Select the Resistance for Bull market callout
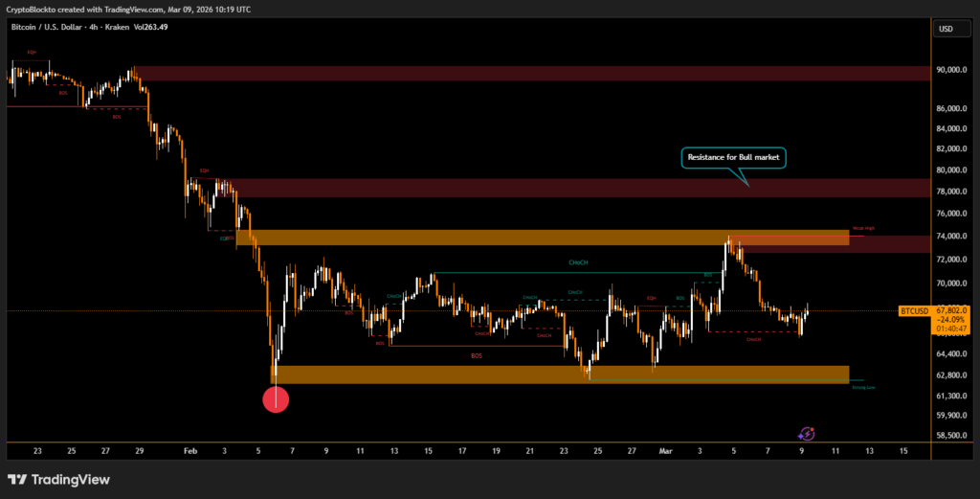The height and width of the screenshot is (499, 980). point(734,157)
